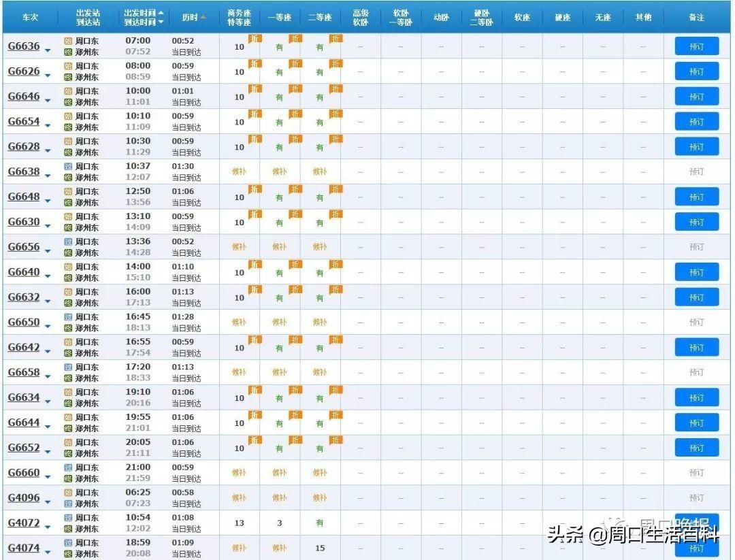This screenshot has height=560, width=735.
Task: Click discount 折 tag on G6634 商务座
Action: click(x=255, y=391)
